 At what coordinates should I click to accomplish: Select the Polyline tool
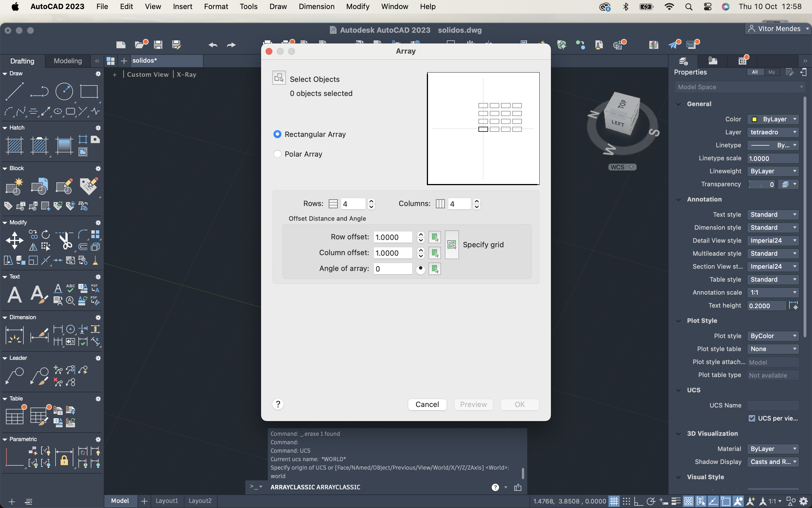39,91
